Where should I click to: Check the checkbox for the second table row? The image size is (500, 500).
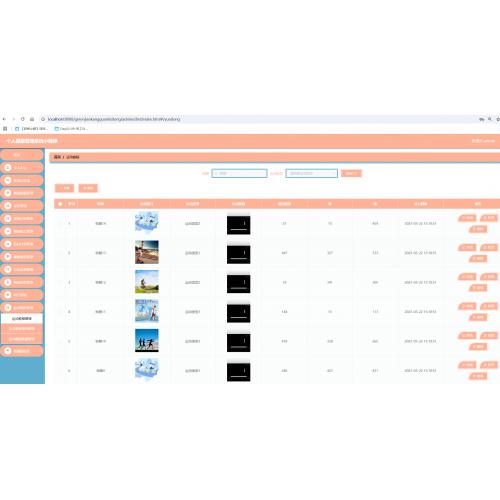pos(60,253)
